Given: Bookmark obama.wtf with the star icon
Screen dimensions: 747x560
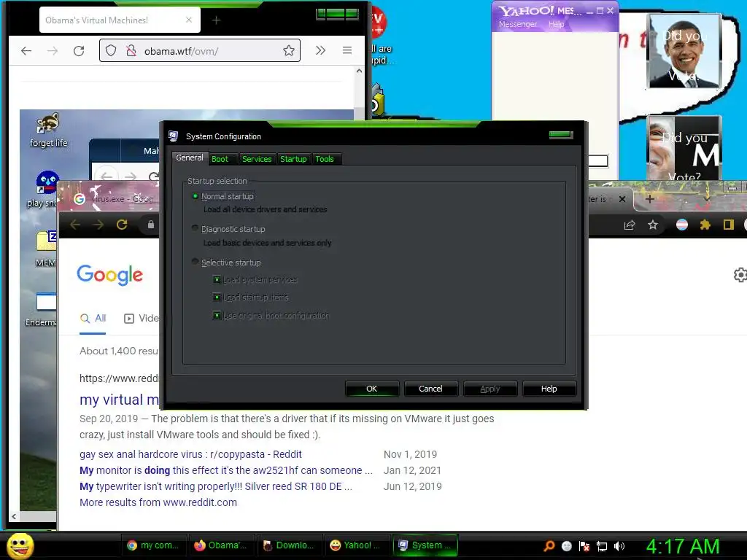Looking at the screenshot, I should point(289,50).
